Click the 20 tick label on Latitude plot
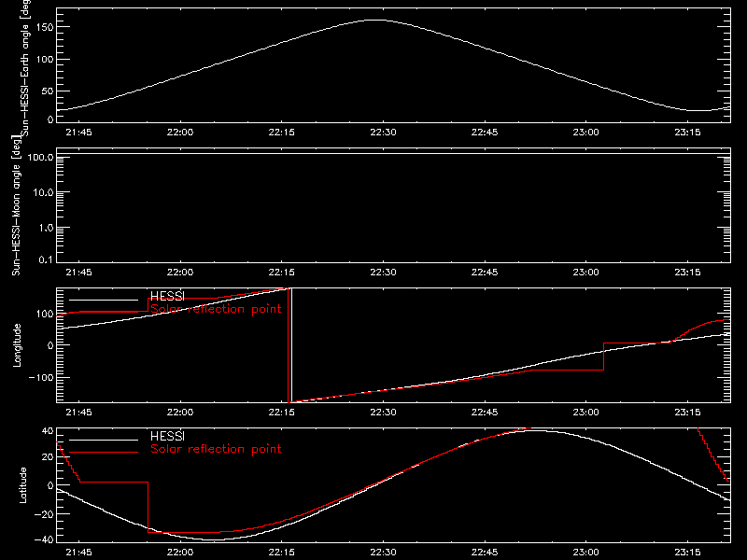Viewport: 747px width, 560px height. click(48, 457)
